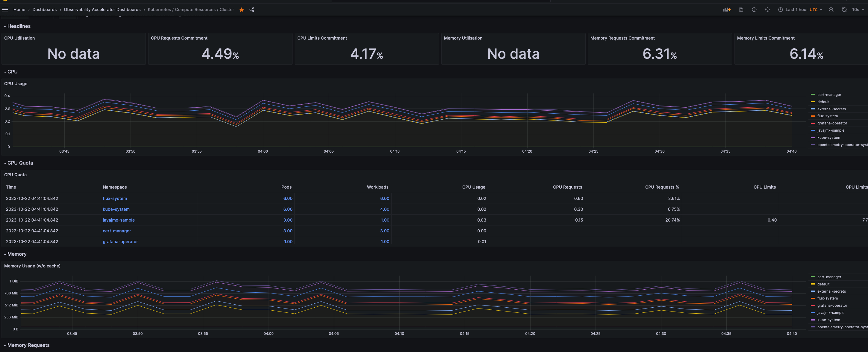Click the 1.00 pods value for grafana-operator
868x352 pixels.
288,241
